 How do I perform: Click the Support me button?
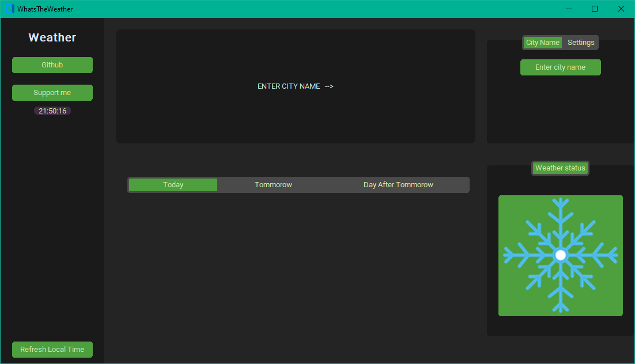coord(52,93)
